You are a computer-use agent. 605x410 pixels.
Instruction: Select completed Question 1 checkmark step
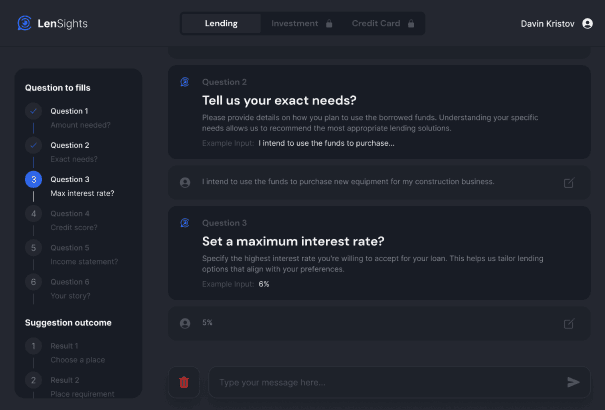click(x=33, y=111)
